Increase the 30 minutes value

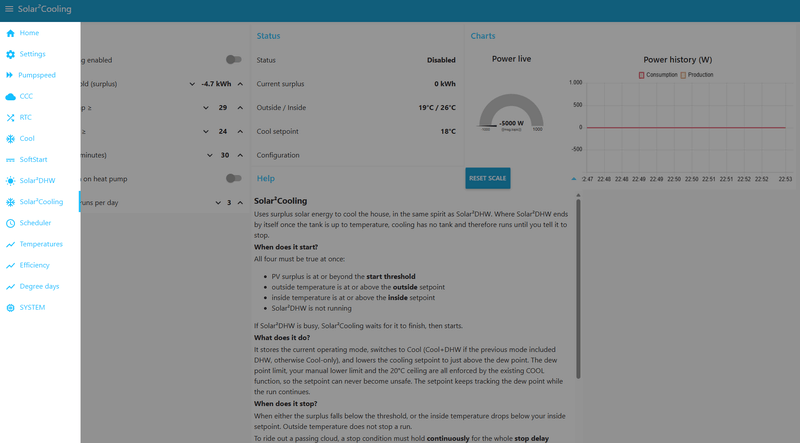[x=240, y=155]
